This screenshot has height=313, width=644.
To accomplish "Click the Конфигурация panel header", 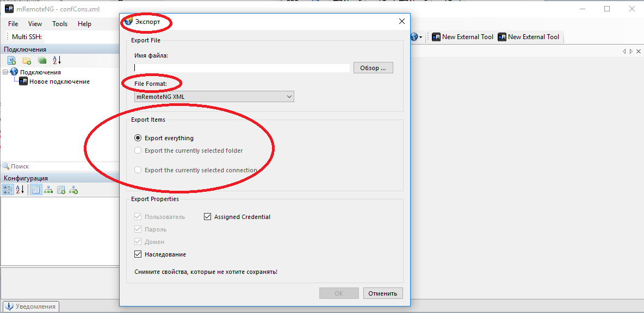I will 59,178.
